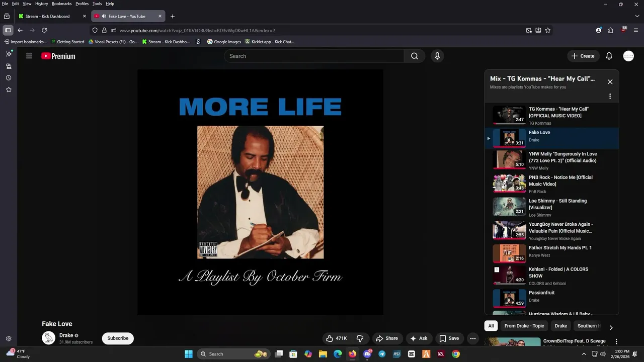
Task: Open the YouTube account avatar menu
Action: (x=628, y=56)
